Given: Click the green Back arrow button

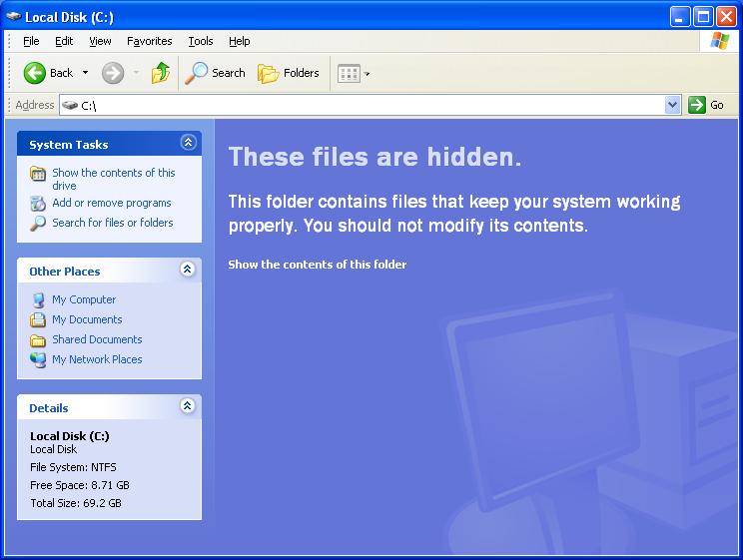Looking at the screenshot, I should (x=35, y=73).
